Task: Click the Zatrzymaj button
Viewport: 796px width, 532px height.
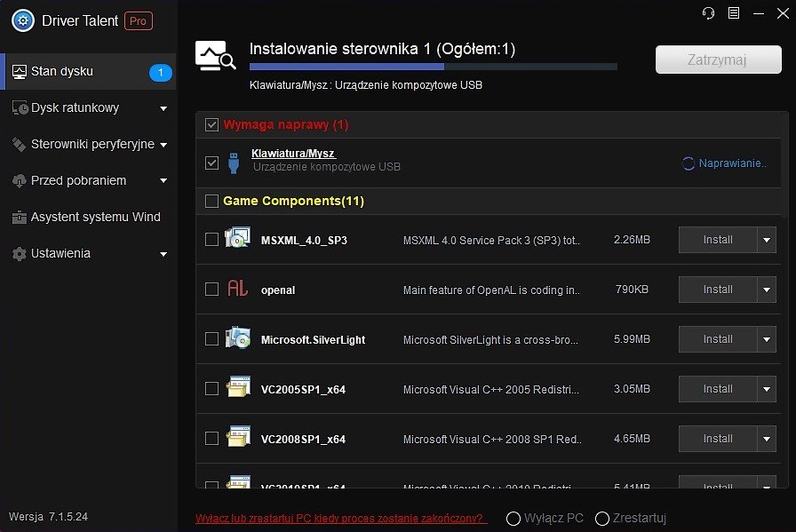Action: (x=719, y=60)
